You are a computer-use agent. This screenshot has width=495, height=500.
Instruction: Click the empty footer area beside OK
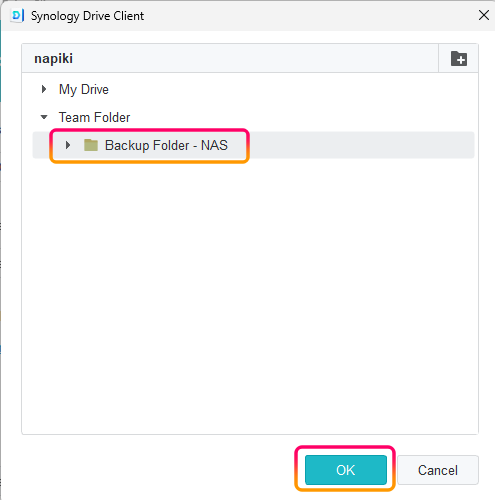157,470
